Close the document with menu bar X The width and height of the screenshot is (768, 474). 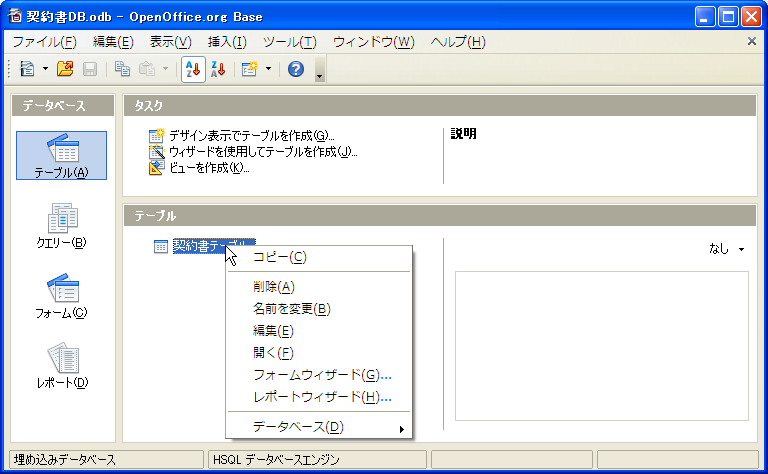pos(752,42)
